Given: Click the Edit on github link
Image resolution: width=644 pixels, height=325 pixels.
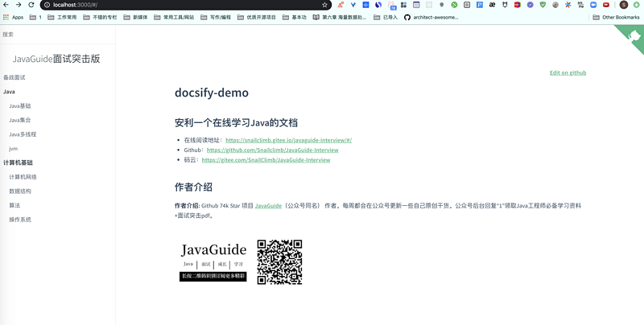Looking at the screenshot, I should pos(568,72).
